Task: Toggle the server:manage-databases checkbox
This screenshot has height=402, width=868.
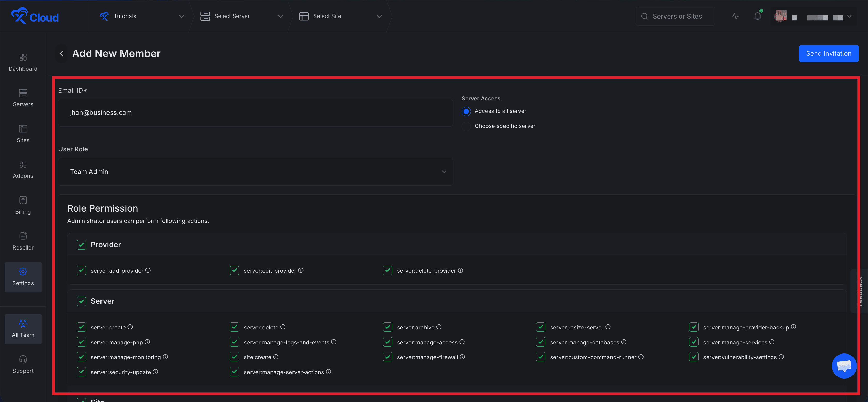Action: (540, 342)
